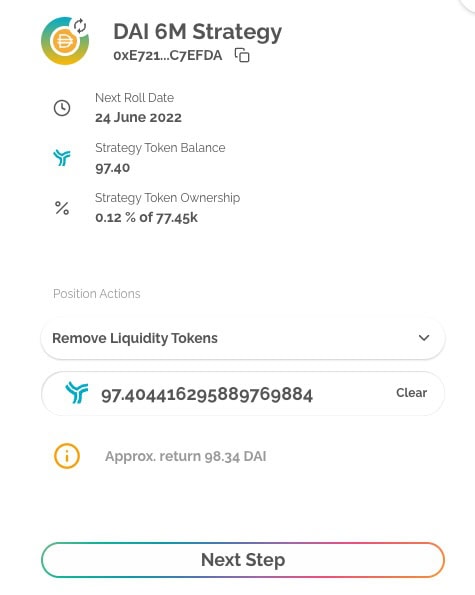
Task: Click the 97.40 token balance value
Action: click(x=113, y=168)
